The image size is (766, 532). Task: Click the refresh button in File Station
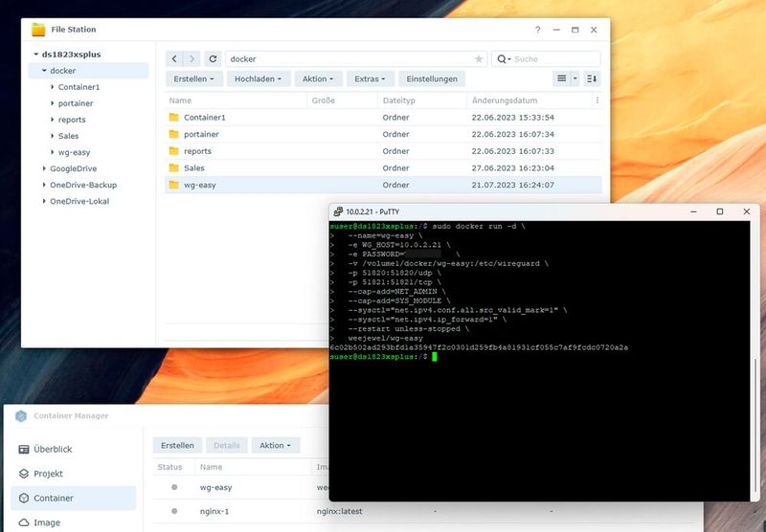(x=213, y=59)
